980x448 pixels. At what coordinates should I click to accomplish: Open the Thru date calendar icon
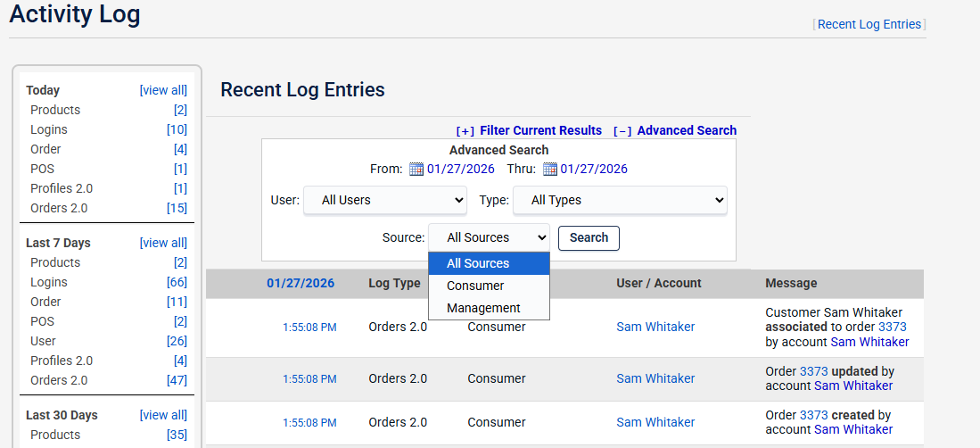point(550,170)
